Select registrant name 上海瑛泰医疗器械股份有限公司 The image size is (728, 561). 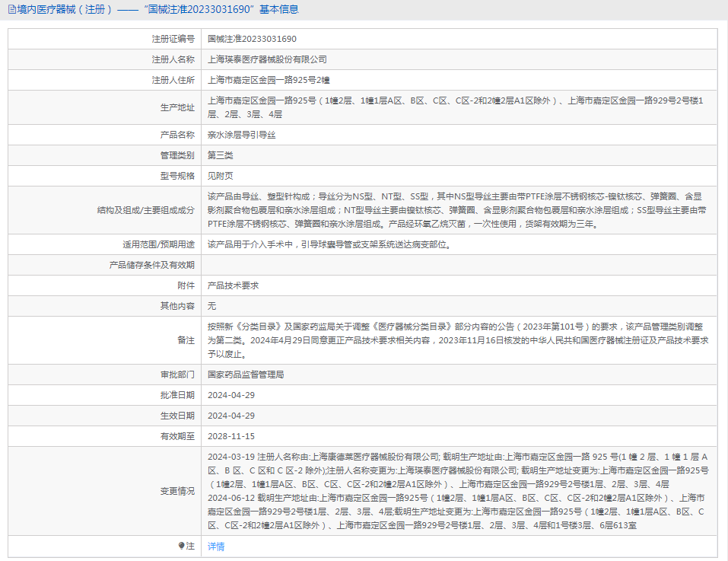coord(268,59)
